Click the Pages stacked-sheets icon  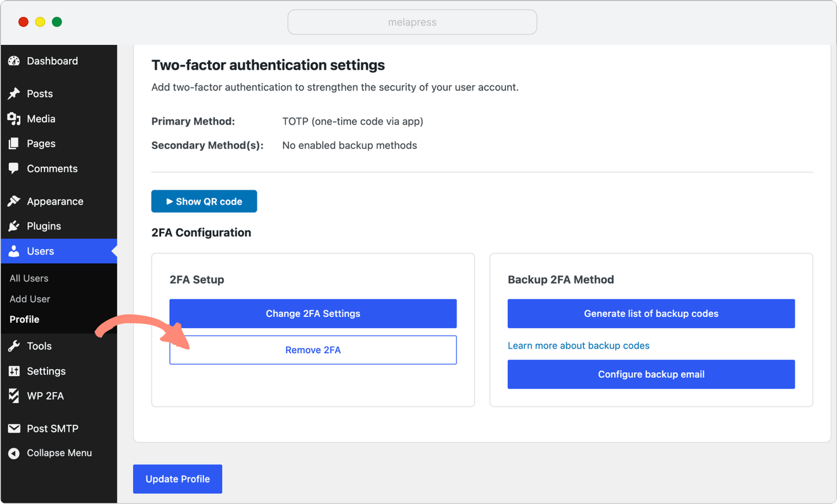coord(13,143)
